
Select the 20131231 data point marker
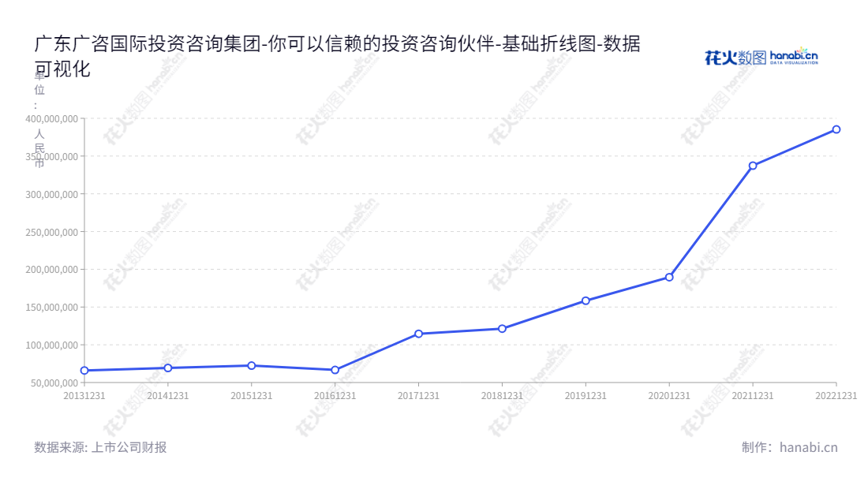pyautogui.click(x=84, y=371)
